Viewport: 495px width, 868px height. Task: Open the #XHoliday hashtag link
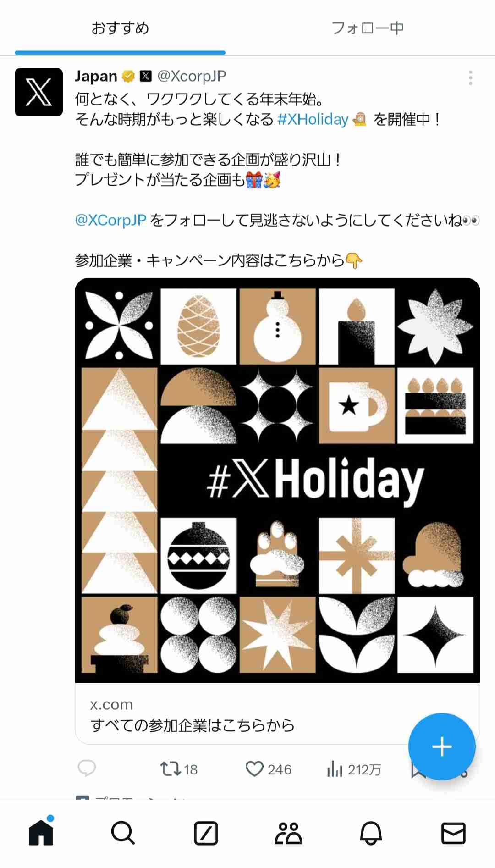[x=313, y=120]
